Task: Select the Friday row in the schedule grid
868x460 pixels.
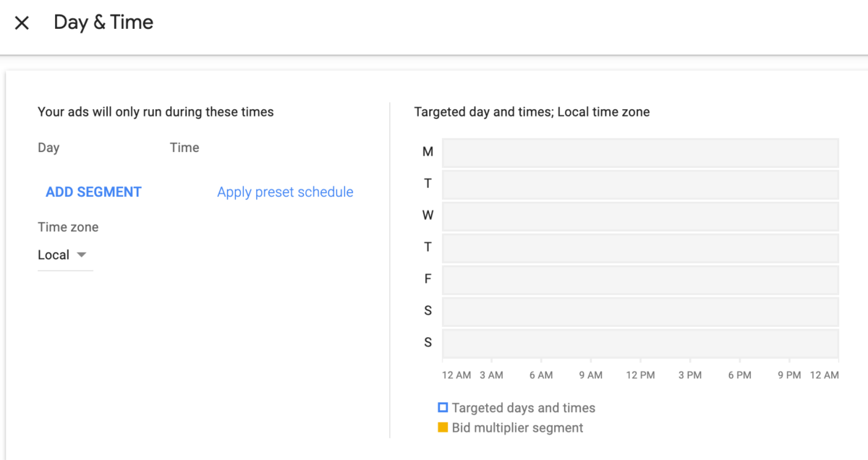Action: (x=640, y=280)
